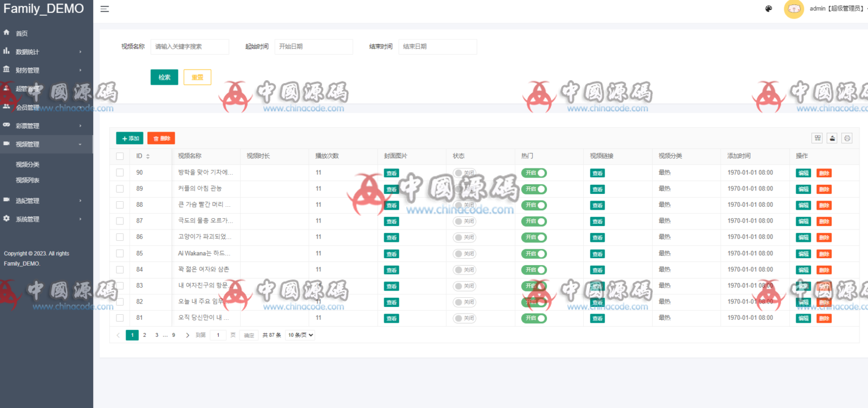Delete the video with ID 88
868x408 pixels.
pos(824,205)
